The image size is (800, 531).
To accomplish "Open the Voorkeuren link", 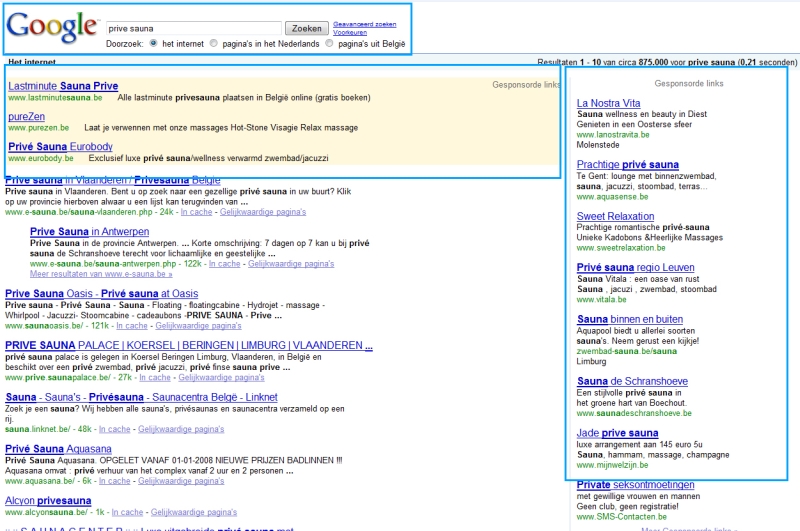I will pos(350,32).
